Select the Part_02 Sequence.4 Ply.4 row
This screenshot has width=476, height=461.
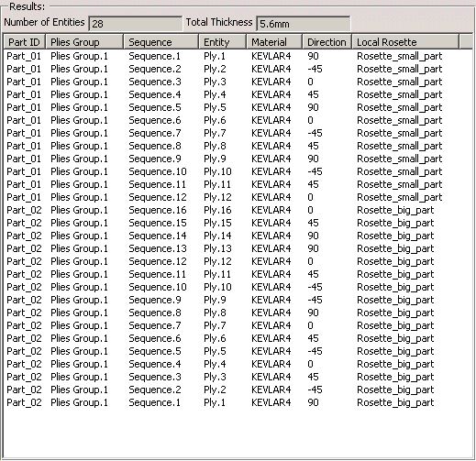[238, 364]
